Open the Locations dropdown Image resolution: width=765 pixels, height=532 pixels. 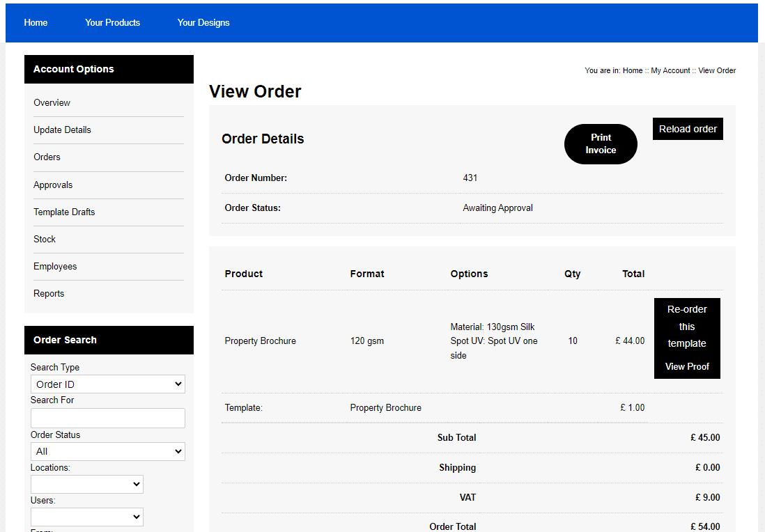pos(86,484)
